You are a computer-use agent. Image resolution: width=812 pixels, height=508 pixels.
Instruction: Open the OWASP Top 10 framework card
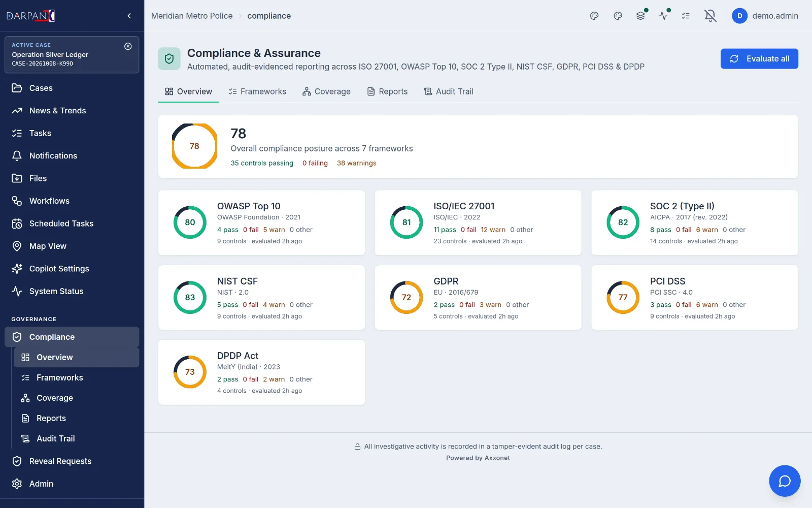[261, 223]
